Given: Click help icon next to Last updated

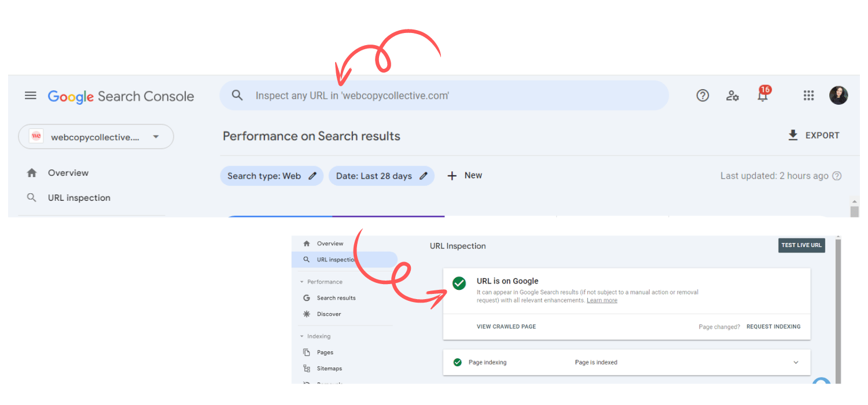Looking at the screenshot, I should pos(837,176).
